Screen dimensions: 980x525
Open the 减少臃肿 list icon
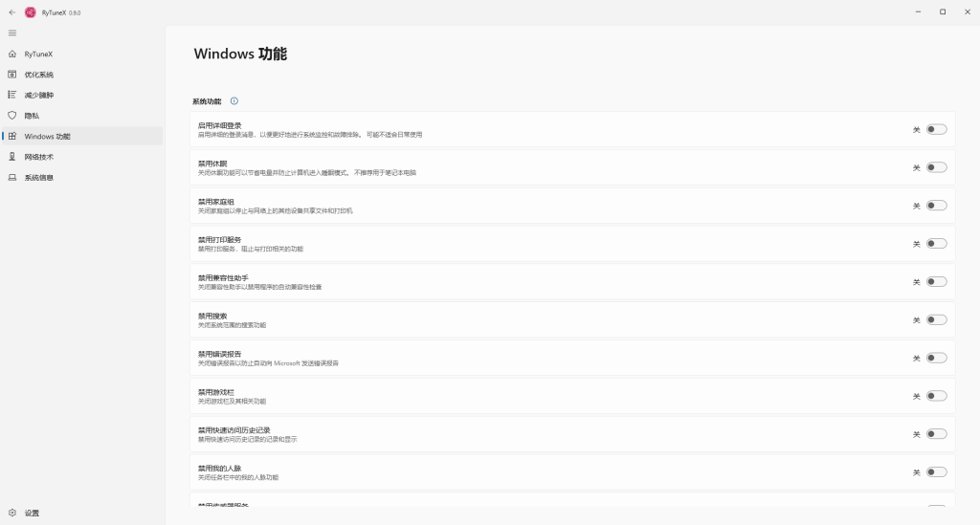click(11, 95)
